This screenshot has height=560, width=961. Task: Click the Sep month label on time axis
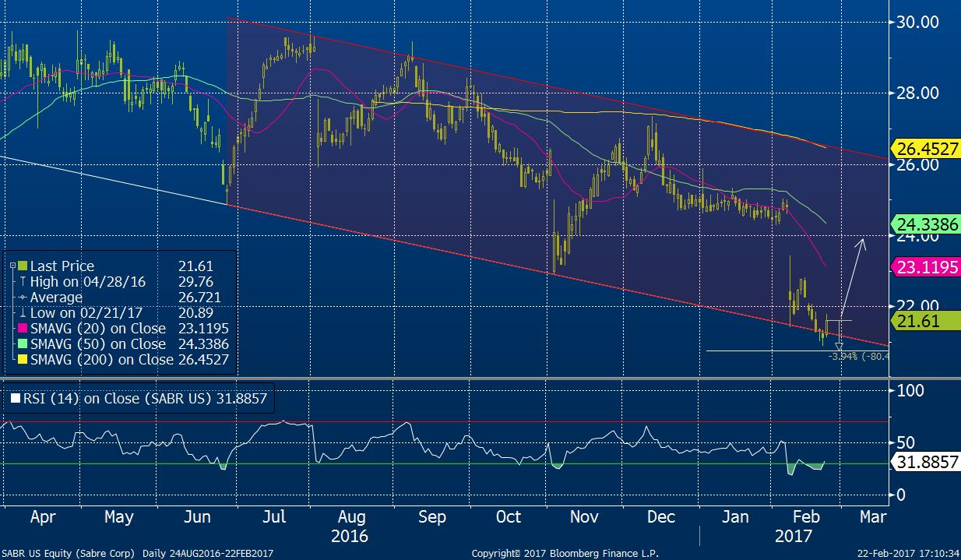[x=432, y=517]
